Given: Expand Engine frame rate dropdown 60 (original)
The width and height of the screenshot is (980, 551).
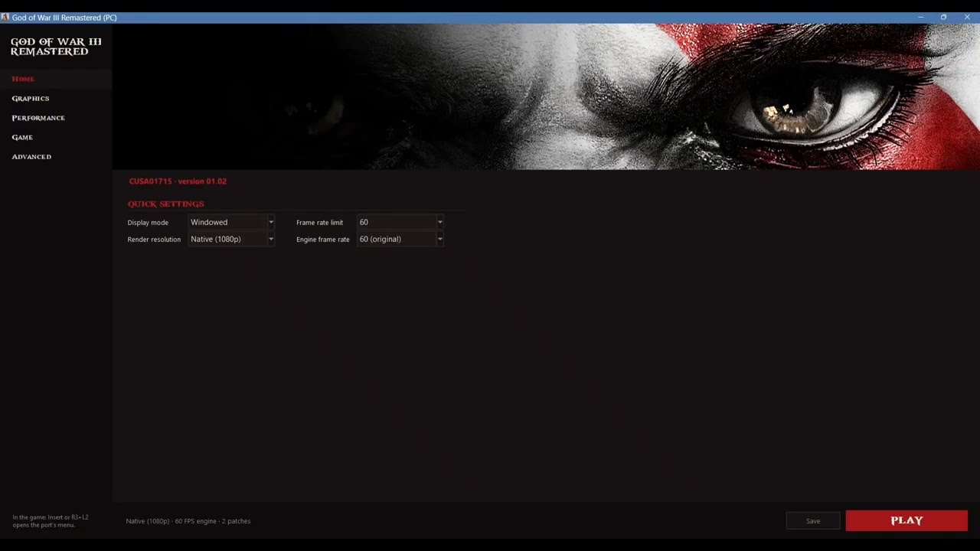Looking at the screenshot, I should point(400,240).
